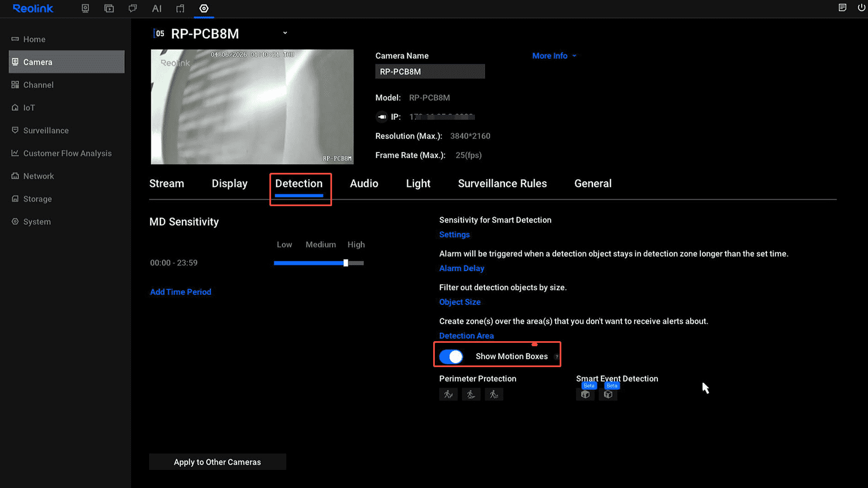Open Smart Detection sensitivity Settings link
The image size is (868, 488).
click(455, 234)
